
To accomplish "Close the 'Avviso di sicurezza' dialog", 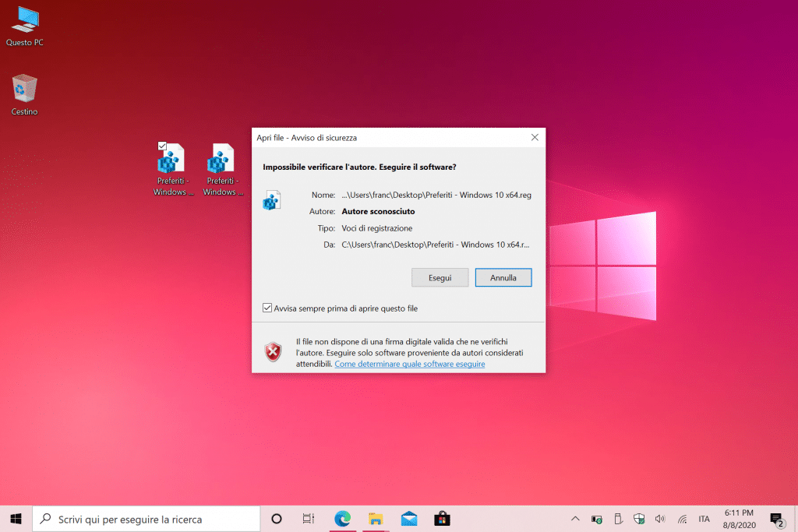I will (x=535, y=137).
